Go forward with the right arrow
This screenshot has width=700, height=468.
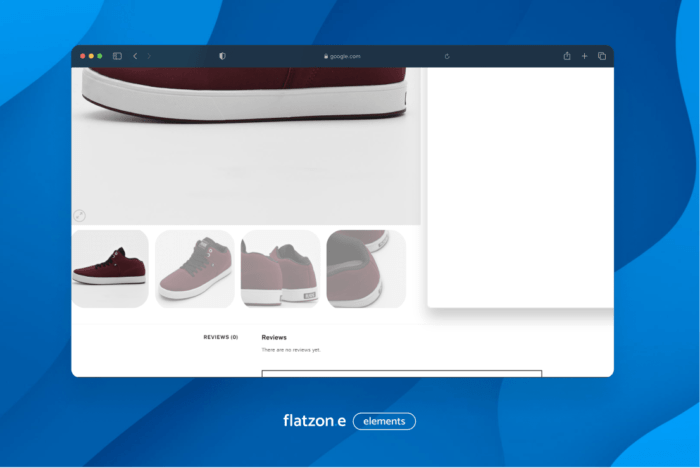click(x=149, y=56)
